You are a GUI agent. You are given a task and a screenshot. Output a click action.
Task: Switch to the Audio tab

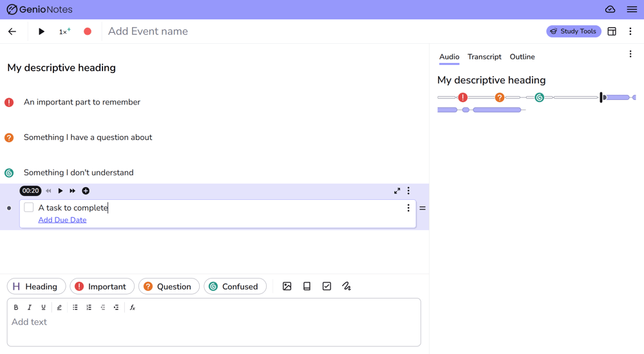(x=449, y=57)
